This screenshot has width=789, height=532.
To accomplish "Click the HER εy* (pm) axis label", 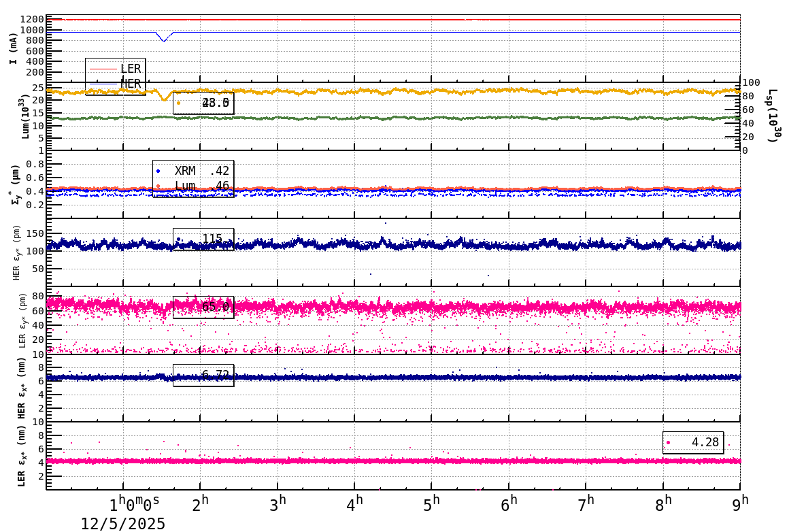I will click(16, 252).
